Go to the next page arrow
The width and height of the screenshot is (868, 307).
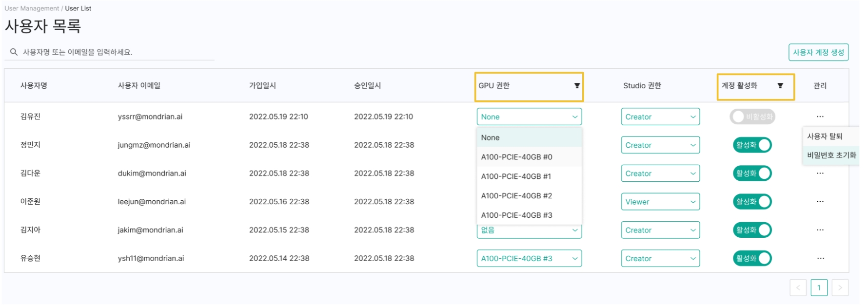(x=840, y=288)
